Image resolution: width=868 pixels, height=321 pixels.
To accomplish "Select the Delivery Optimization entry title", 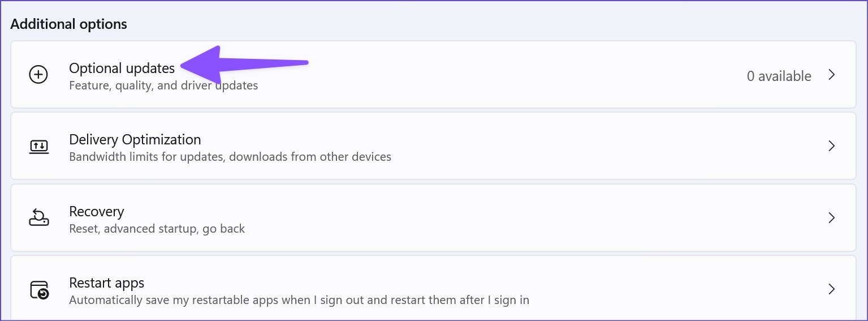I will (135, 140).
